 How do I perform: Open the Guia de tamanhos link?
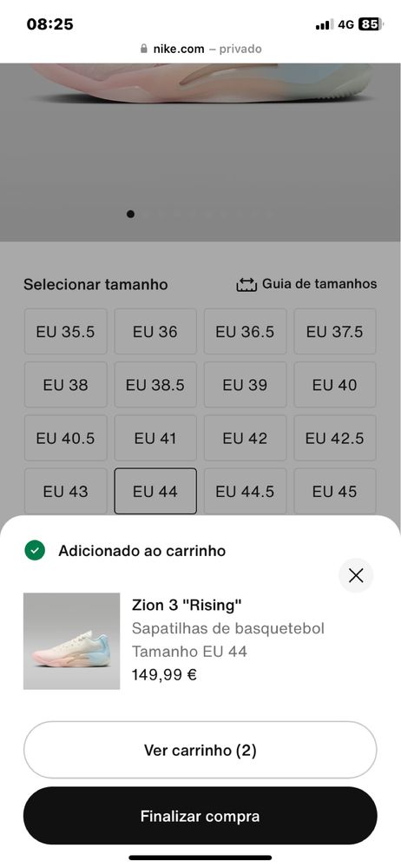[x=319, y=284]
